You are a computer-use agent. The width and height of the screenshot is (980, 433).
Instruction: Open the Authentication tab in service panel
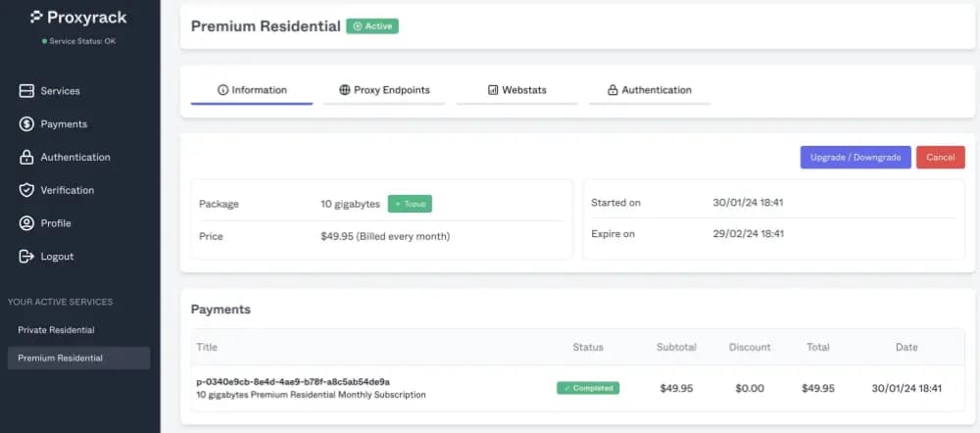[x=649, y=90]
